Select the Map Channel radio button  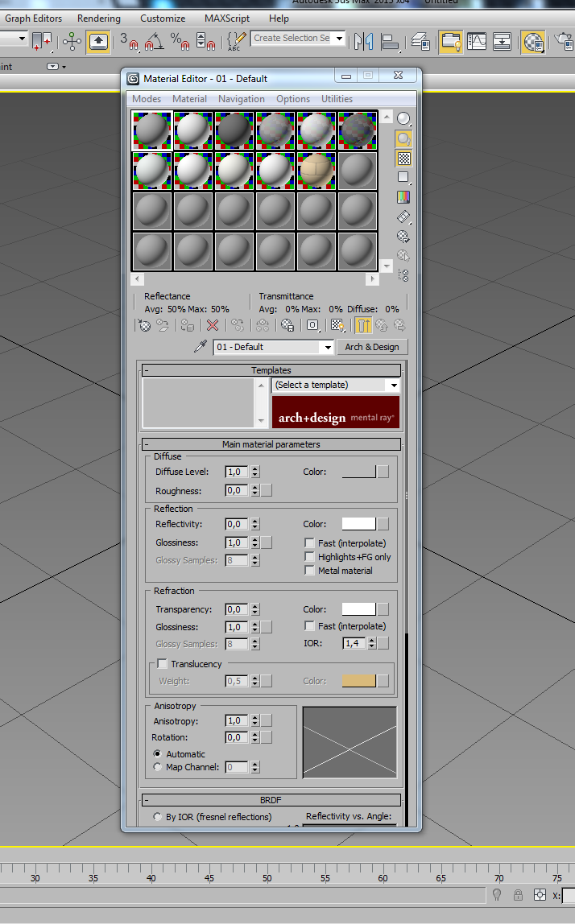[x=158, y=768]
